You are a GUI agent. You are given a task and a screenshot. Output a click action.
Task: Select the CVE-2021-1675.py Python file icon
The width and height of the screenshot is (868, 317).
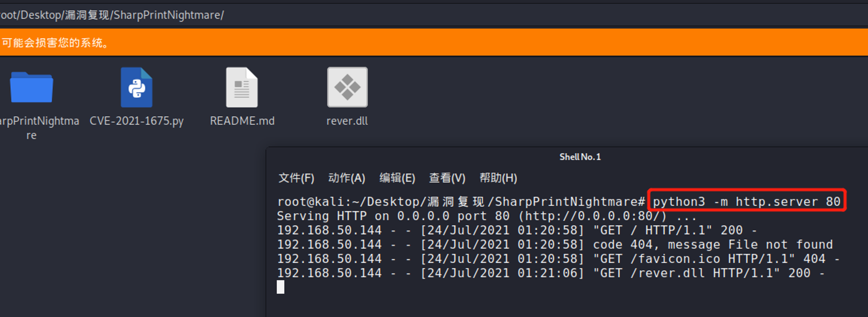pos(137,87)
